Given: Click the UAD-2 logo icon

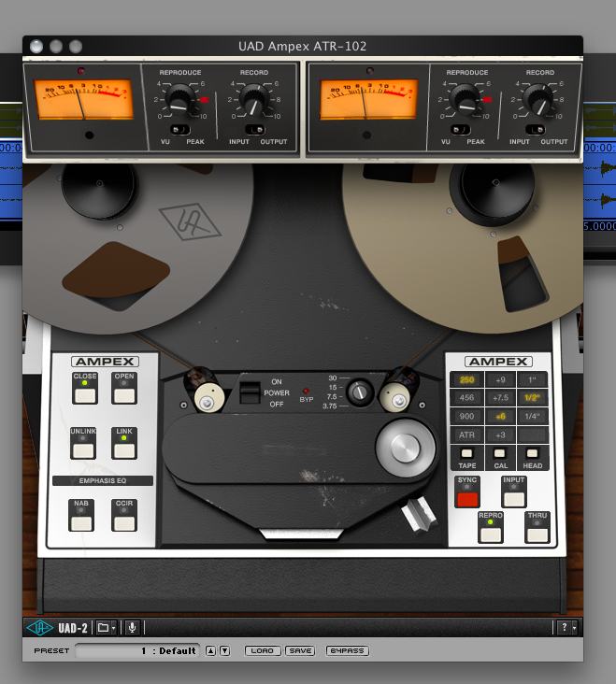Looking at the screenshot, I should coord(40,628).
